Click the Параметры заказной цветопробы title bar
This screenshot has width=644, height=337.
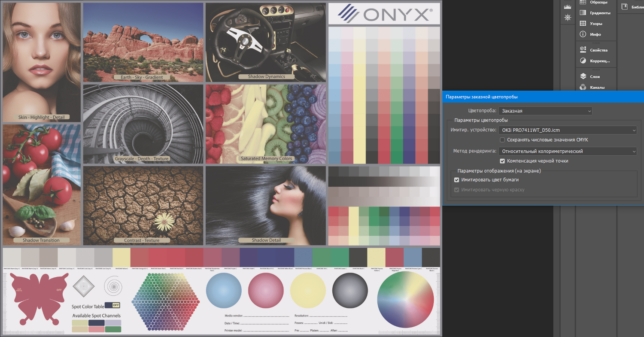(x=543, y=97)
